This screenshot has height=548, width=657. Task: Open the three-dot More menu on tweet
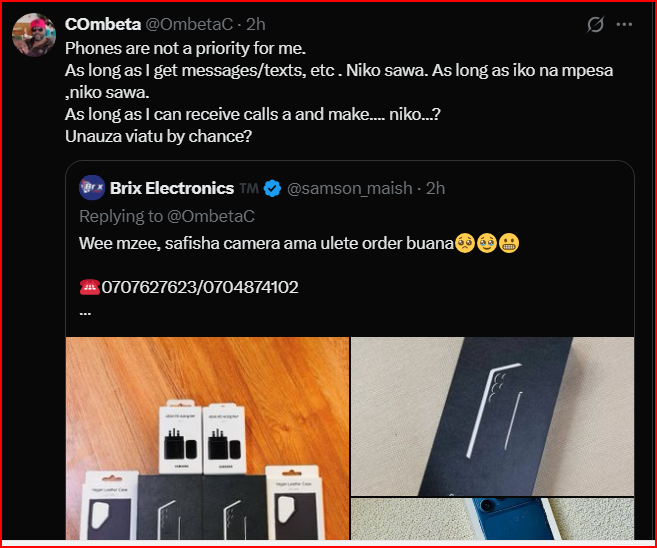[x=625, y=24]
